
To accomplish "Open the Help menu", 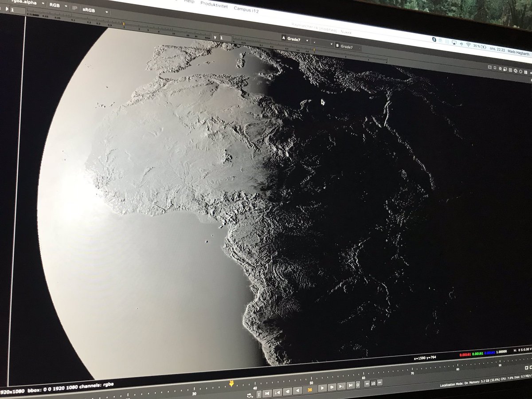I will click(189, 1).
